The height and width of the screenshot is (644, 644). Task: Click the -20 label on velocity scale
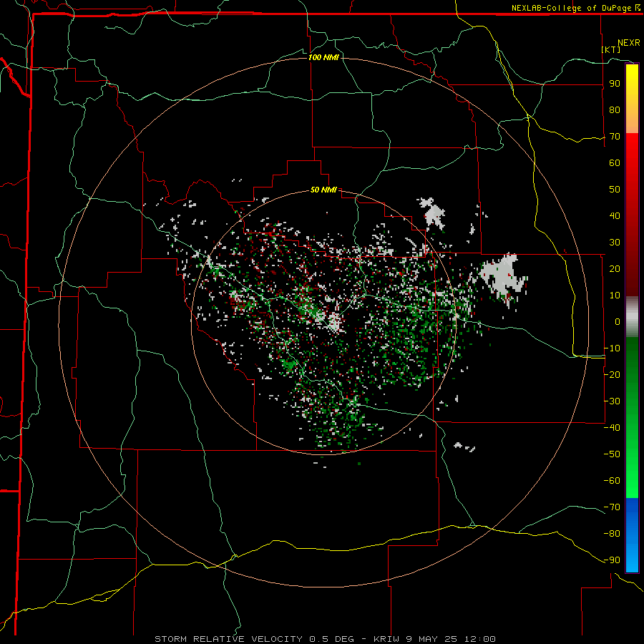(612, 374)
